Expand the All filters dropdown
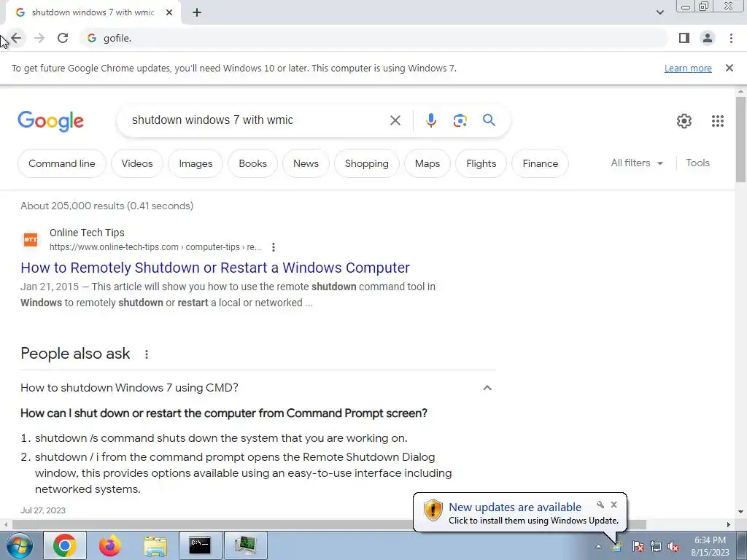This screenshot has width=747, height=560. pos(637,163)
